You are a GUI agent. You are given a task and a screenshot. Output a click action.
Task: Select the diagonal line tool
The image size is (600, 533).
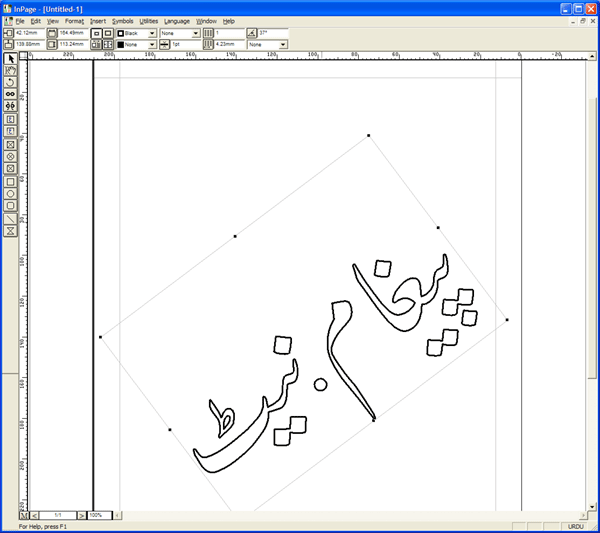tap(11, 218)
